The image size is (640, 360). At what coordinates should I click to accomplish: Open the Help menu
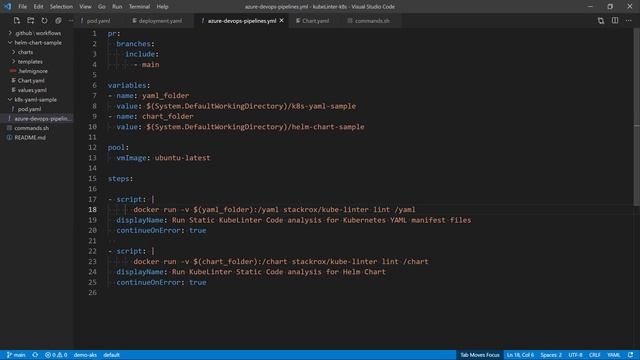(x=162, y=7)
